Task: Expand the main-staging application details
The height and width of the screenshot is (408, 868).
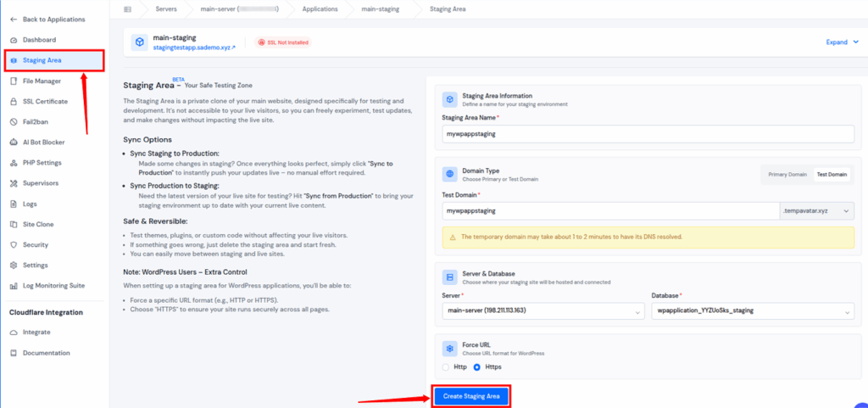Action: [x=840, y=42]
